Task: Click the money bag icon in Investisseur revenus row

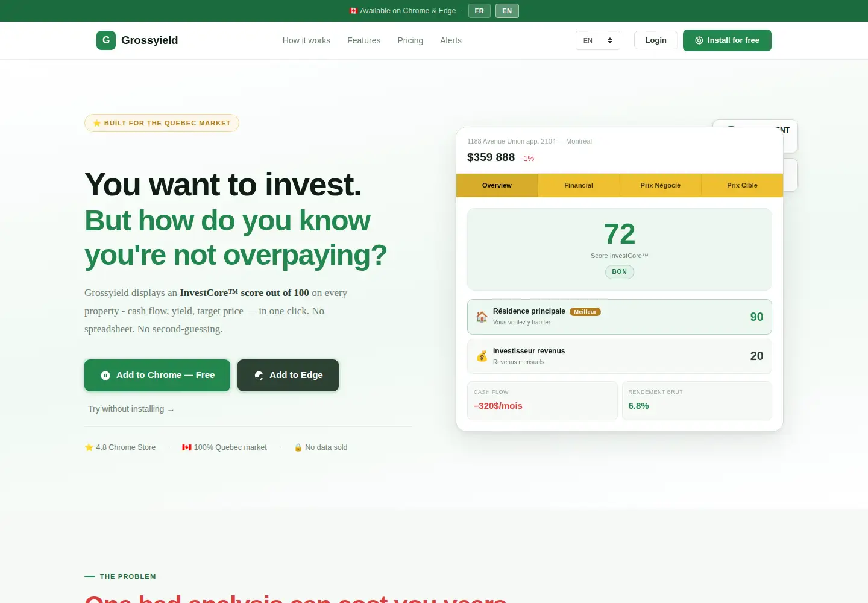Action: pos(482,356)
